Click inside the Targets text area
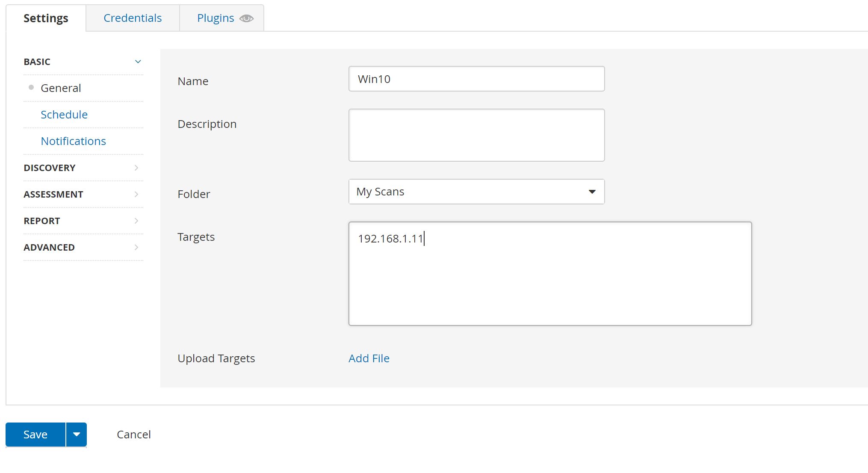 point(550,274)
